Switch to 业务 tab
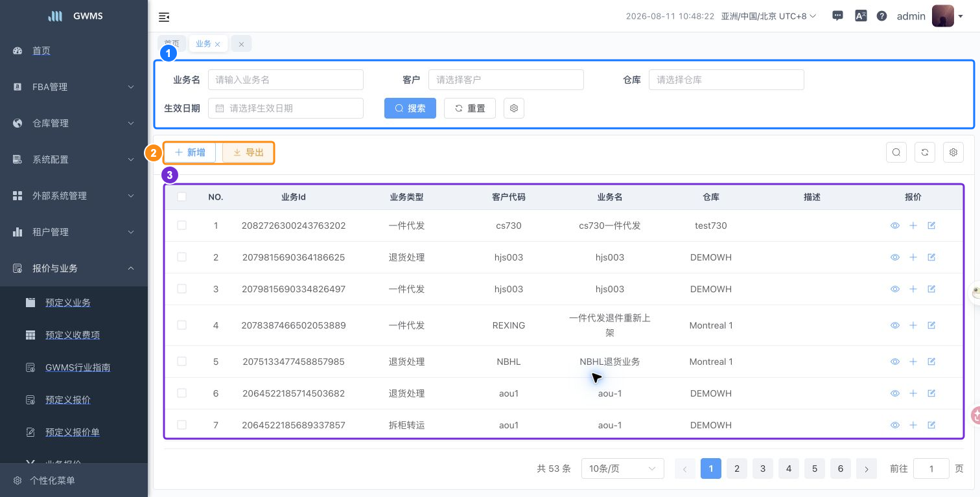Viewport: 980px width, 497px height. 204,44
